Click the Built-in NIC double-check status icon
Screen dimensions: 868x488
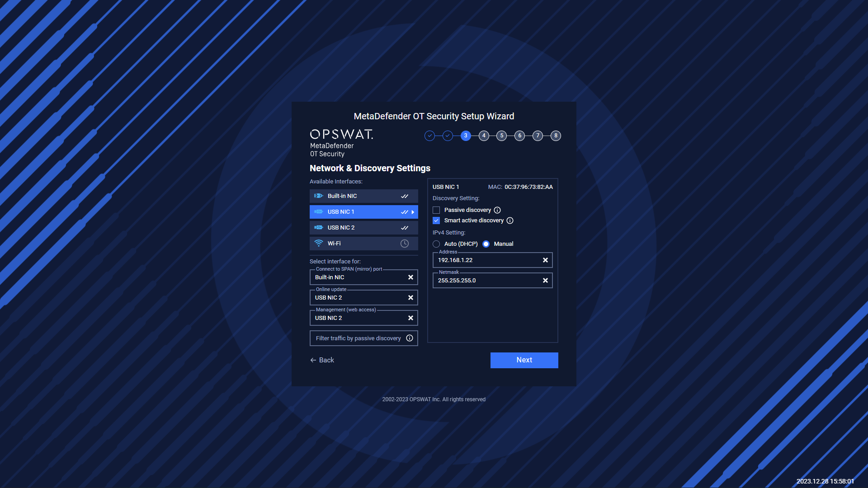click(405, 196)
